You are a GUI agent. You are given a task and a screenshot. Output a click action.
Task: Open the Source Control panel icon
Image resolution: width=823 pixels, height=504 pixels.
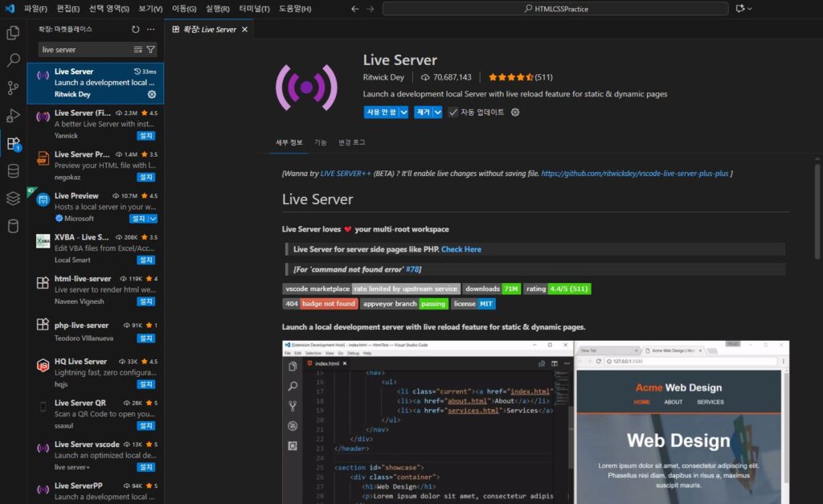tap(11, 88)
